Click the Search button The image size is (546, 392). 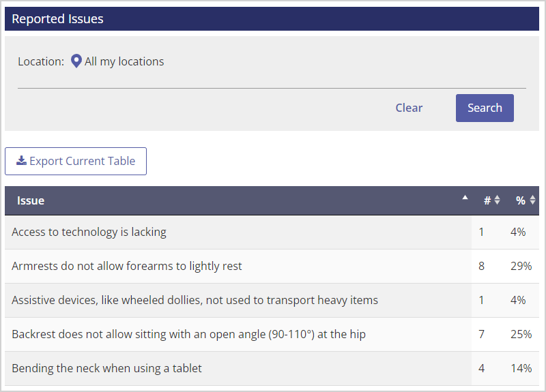point(485,108)
